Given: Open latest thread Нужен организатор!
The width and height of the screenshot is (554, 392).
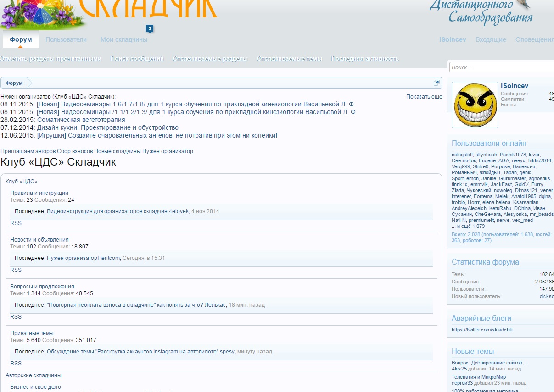Looking at the screenshot, I should click(73, 258).
